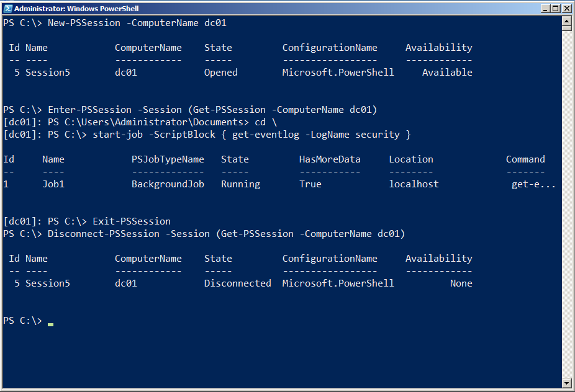Click the 'HasMoreData' column header
Viewport: 575px width, 392px height.
click(330, 159)
